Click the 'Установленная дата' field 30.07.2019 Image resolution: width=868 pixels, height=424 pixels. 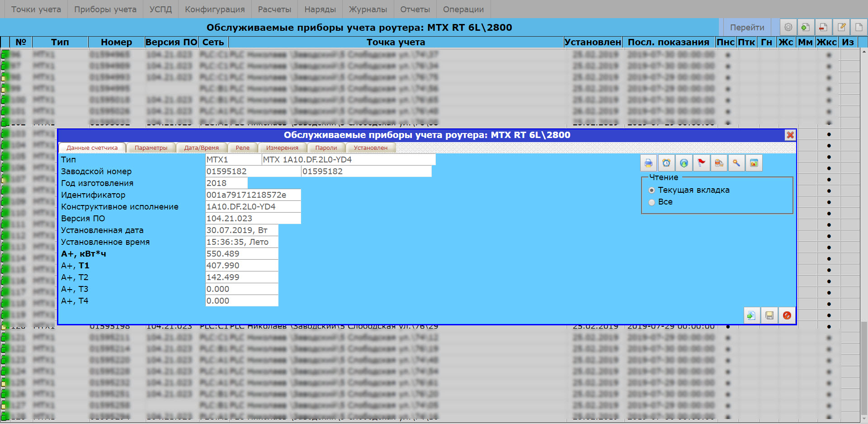242,230
